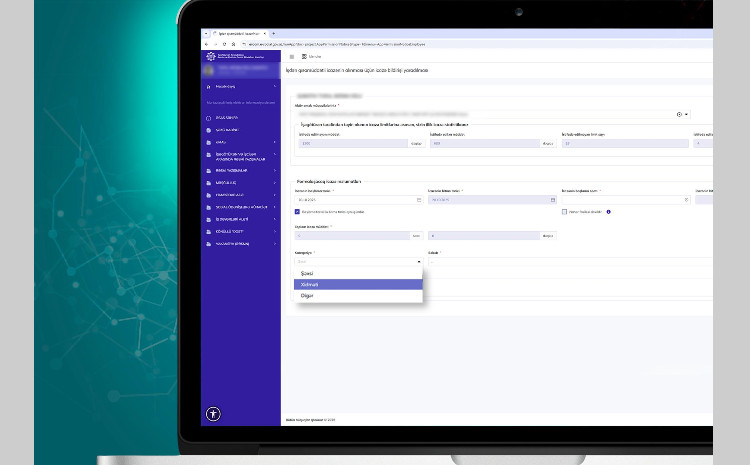Expand the first sidebar menu item chevron
The image size is (750, 465).
274,87
